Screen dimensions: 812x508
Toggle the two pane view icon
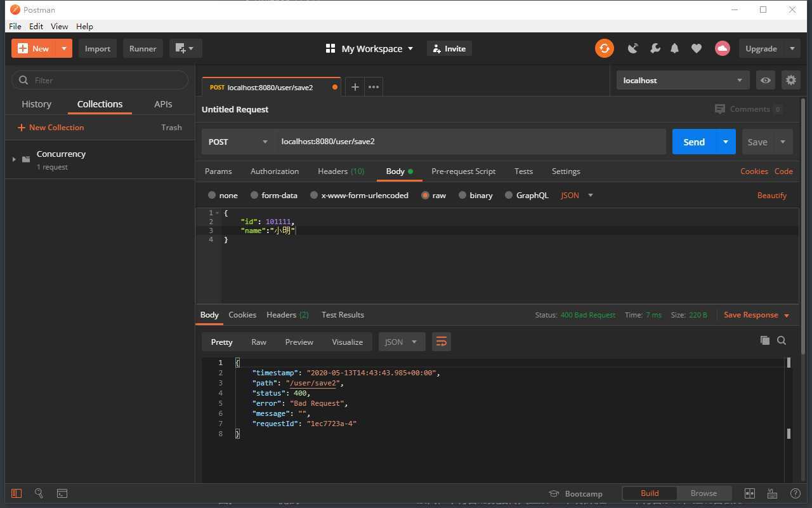pyautogui.click(x=750, y=493)
